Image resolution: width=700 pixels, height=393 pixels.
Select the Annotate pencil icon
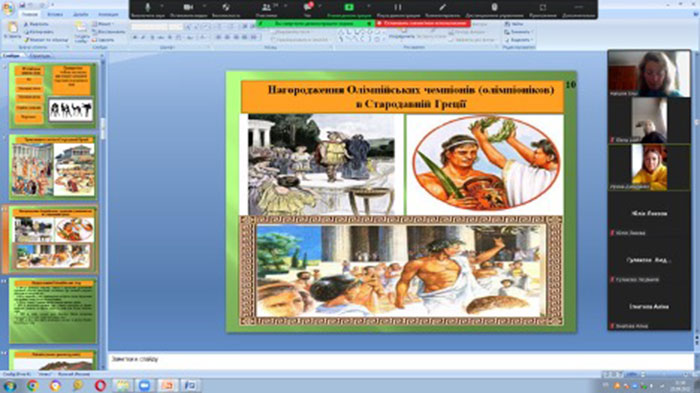(442, 7)
